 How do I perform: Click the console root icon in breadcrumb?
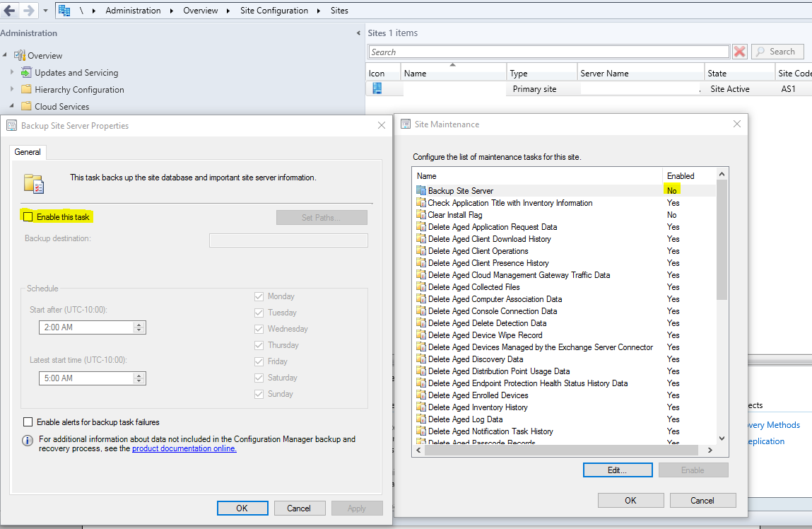pos(64,11)
